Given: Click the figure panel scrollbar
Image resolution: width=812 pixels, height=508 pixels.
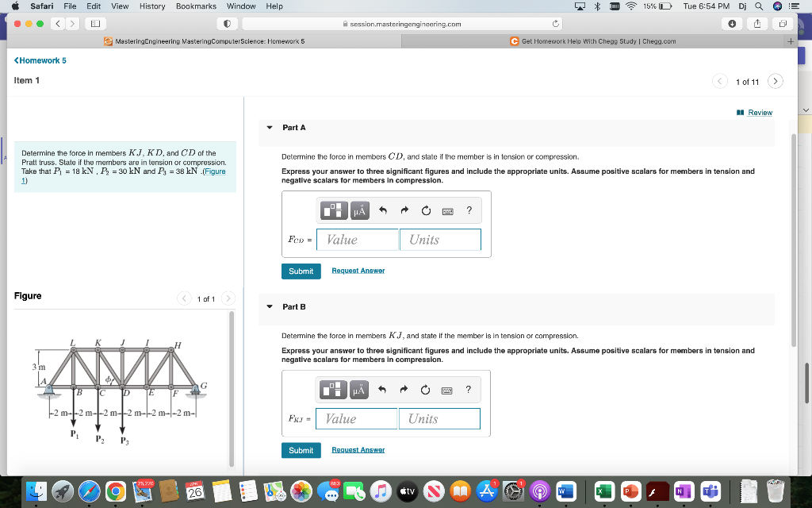Looking at the screenshot, I should click(x=232, y=389).
